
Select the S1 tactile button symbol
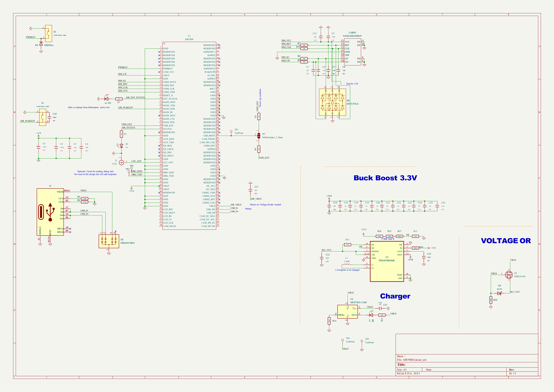tap(43, 117)
